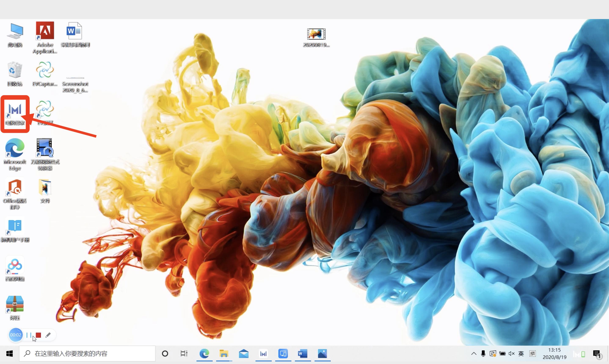Viewport: 609px width, 364px height.
Task: Unmute the speaker in system tray
Action: click(x=511, y=353)
